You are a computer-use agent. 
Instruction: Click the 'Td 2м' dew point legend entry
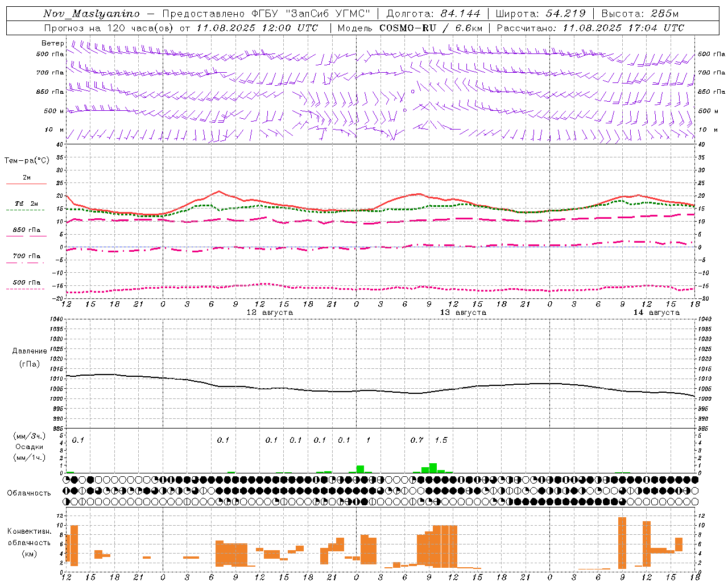(26, 203)
